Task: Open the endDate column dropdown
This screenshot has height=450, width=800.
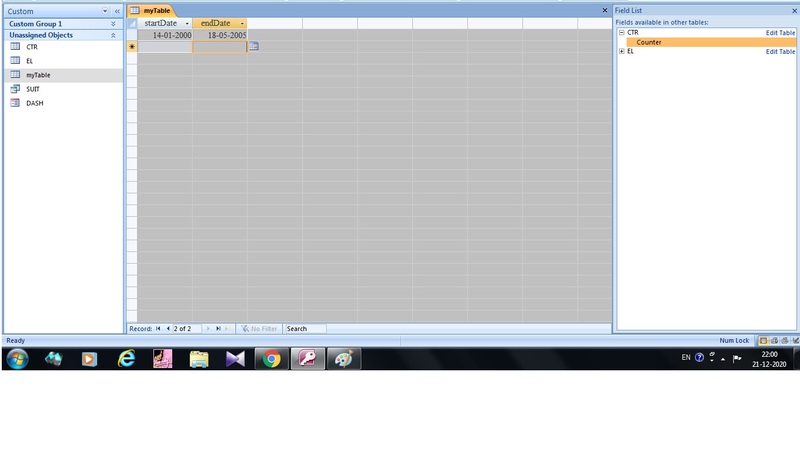Action: click(242, 23)
